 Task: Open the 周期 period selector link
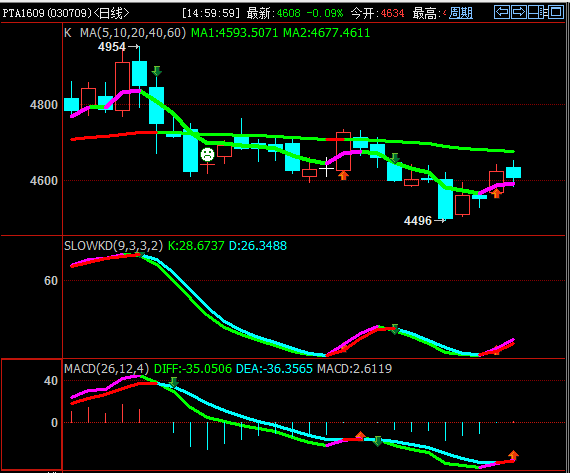tap(461, 13)
